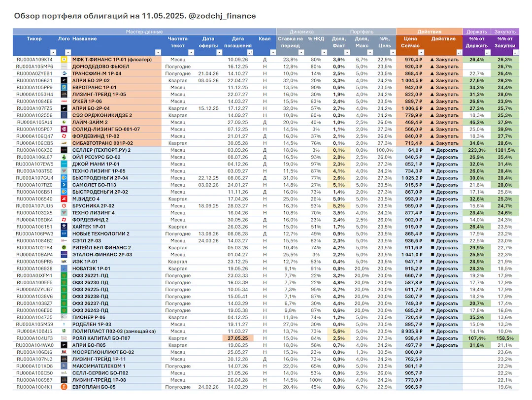
Task: Click the Закупать action for ДОМОДЕДОВО ФЬЮЕЛ
Action: tap(444, 67)
